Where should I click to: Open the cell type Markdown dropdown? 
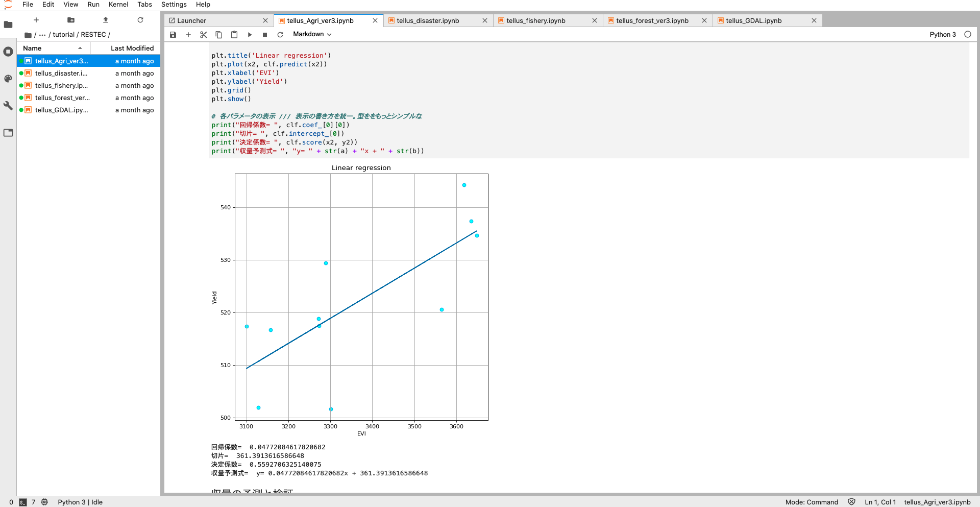312,34
